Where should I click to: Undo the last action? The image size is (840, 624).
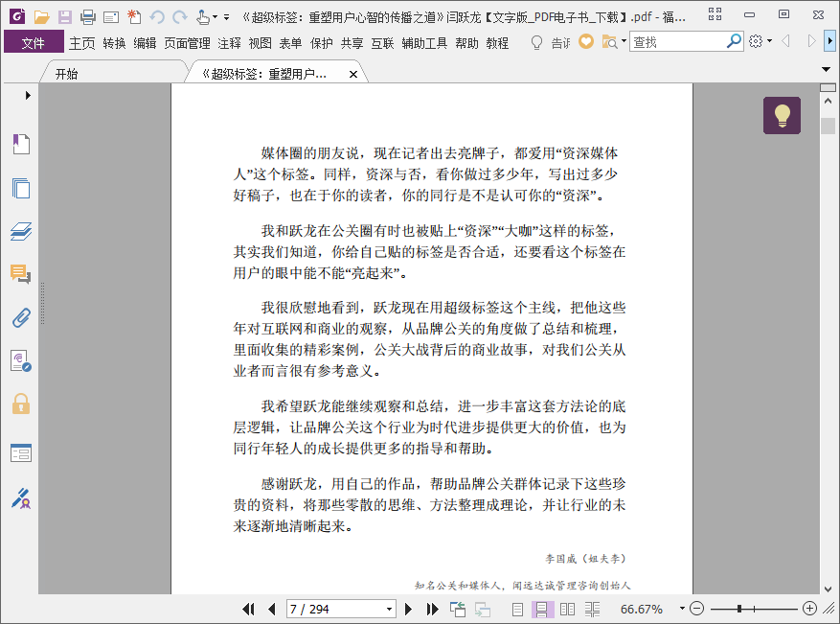157,17
